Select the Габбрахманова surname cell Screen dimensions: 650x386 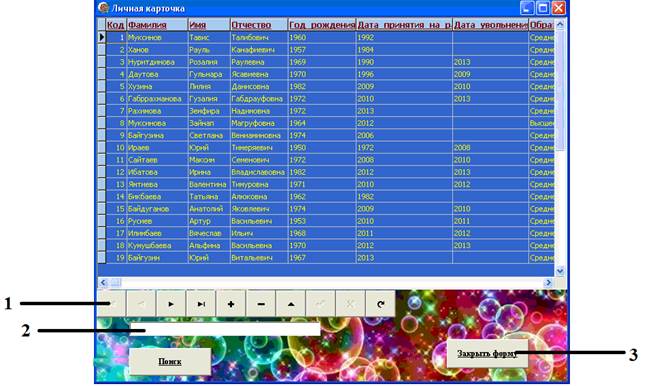point(157,99)
